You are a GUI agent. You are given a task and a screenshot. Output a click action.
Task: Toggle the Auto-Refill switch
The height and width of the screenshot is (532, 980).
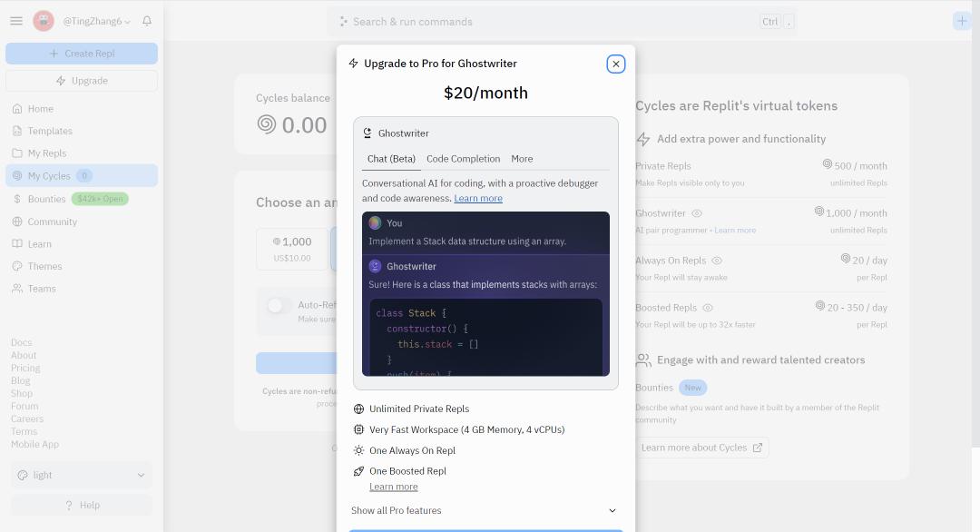[279, 306]
